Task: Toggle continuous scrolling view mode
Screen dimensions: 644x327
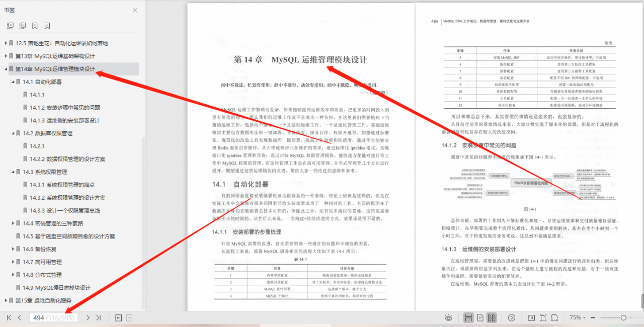Action: click(x=468, y=317)
